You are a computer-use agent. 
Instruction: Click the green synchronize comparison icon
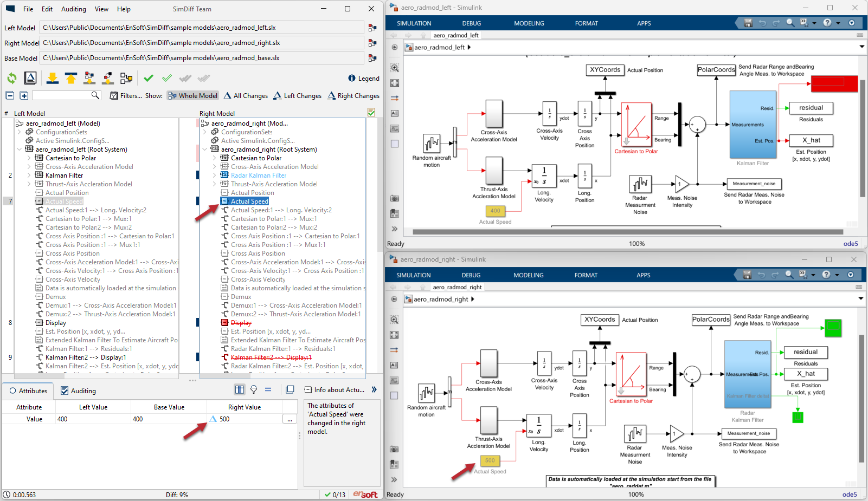[x=11, y=78]
